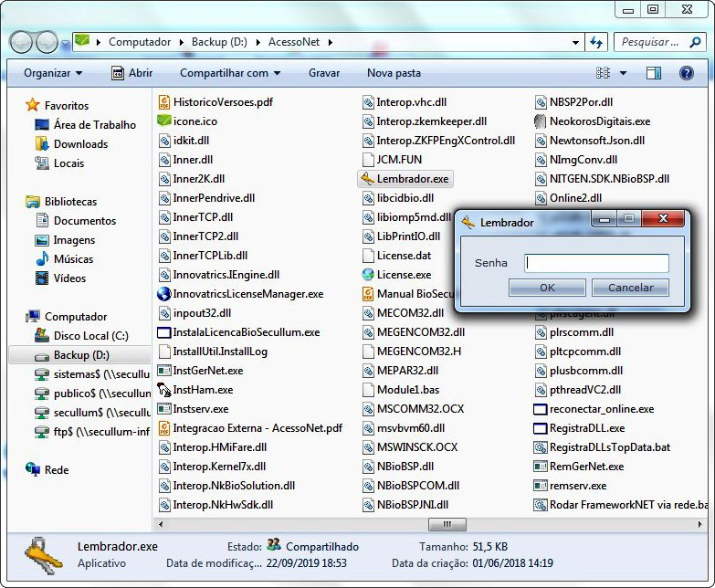Toggle the preview pane icon

coord(654,73)
